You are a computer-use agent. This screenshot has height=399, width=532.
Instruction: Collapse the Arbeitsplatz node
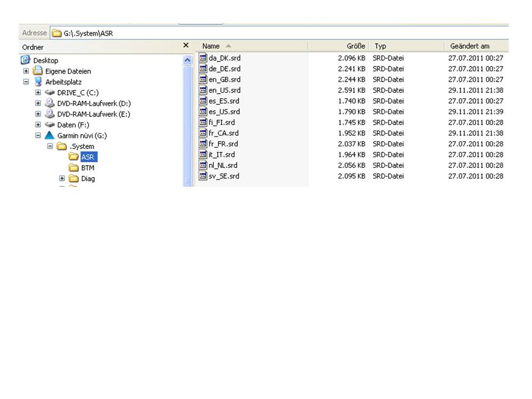point(26,82)
